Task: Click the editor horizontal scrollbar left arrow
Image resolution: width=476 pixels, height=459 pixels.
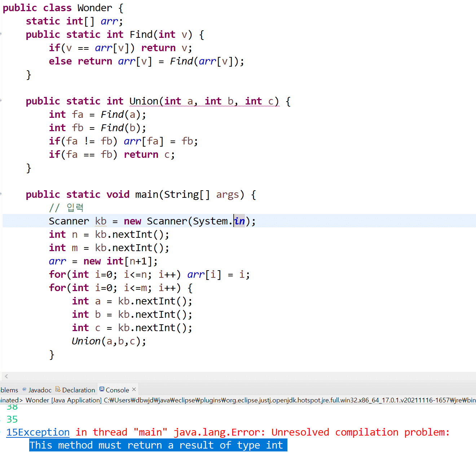Action: (6, 376)
